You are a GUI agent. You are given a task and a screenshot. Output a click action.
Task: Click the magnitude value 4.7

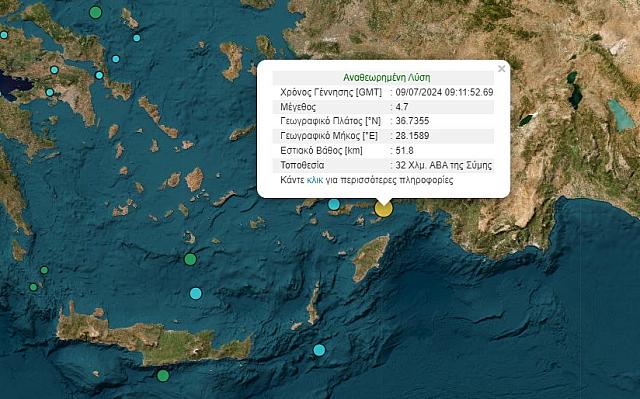402,107
